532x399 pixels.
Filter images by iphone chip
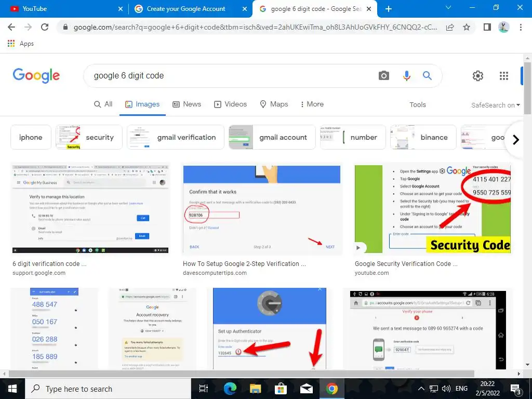[x=31, y=137]
